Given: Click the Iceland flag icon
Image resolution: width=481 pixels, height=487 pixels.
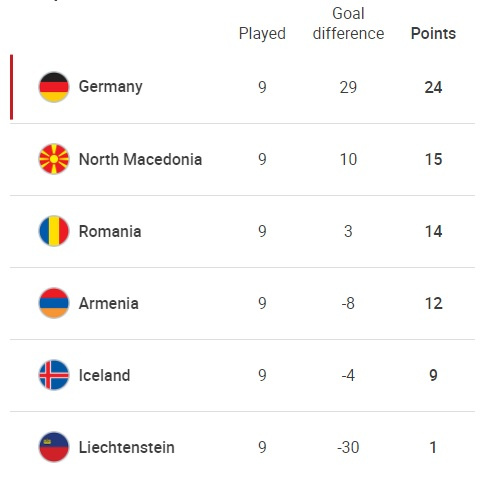Looking at the screenshot, I should 54,375.
